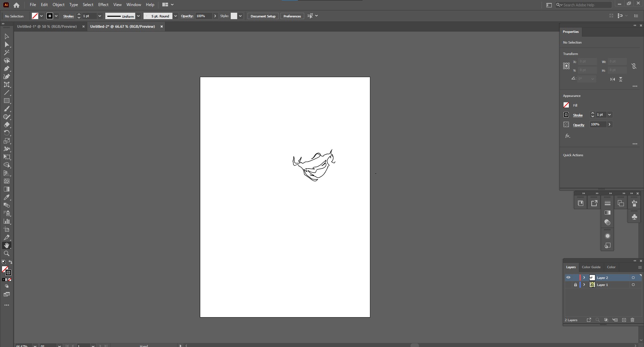Select the Blend tool
The width and height of the screenshot is (644, 347).
pyautogui.click(x=7, y=206)
